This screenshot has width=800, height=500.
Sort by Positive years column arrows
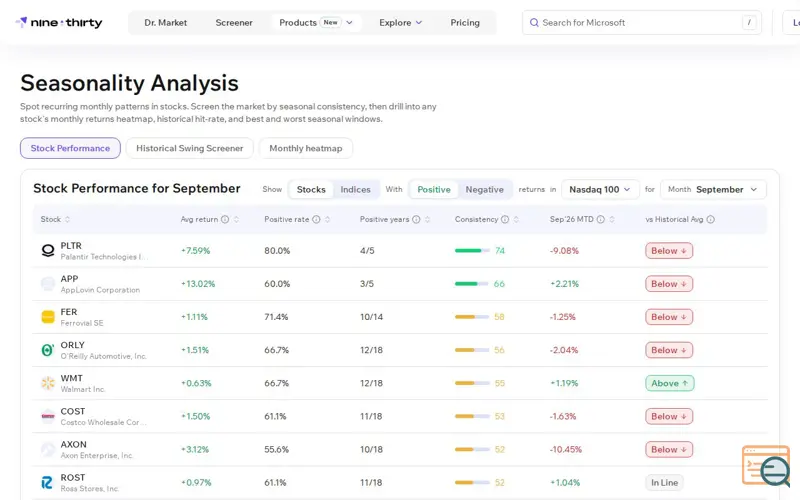[x=427, y=219]
